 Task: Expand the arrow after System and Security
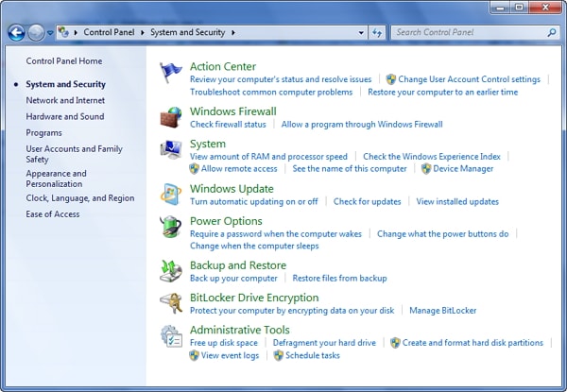point(232,32)
